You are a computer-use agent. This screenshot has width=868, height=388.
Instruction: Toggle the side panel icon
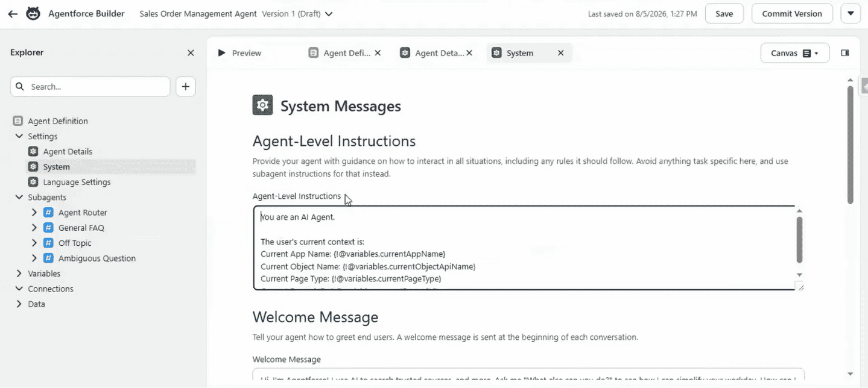click(x=845, y=53)
